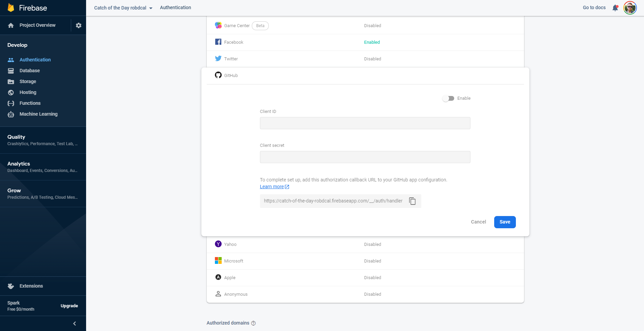
Task: Click the Client ID input field
Action: [365, 123]
